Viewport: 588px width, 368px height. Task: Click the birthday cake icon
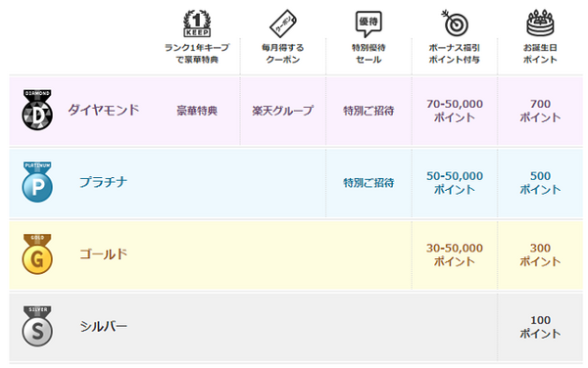pos(540,23)
